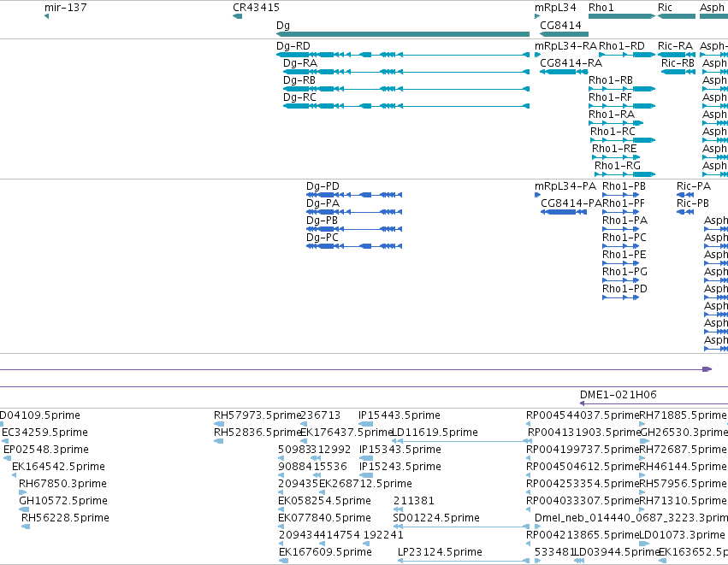
Task: Select the IP15343.5prime EST label
Action: click(400, 450)
